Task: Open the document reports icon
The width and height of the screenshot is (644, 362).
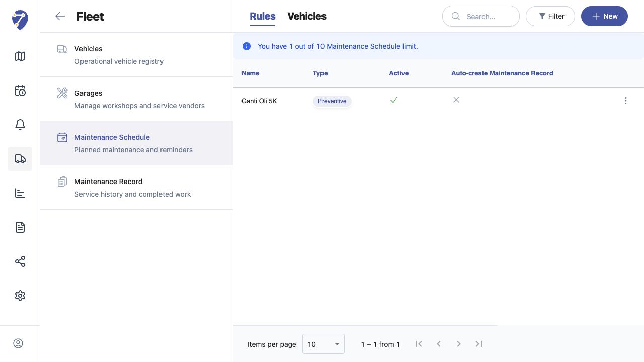Action: [x=20, y=227]
